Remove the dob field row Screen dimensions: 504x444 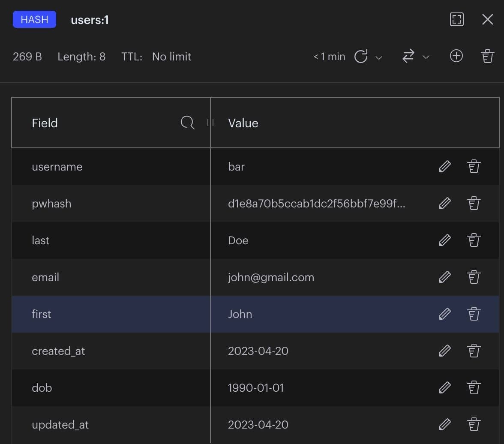coord(474,387)
